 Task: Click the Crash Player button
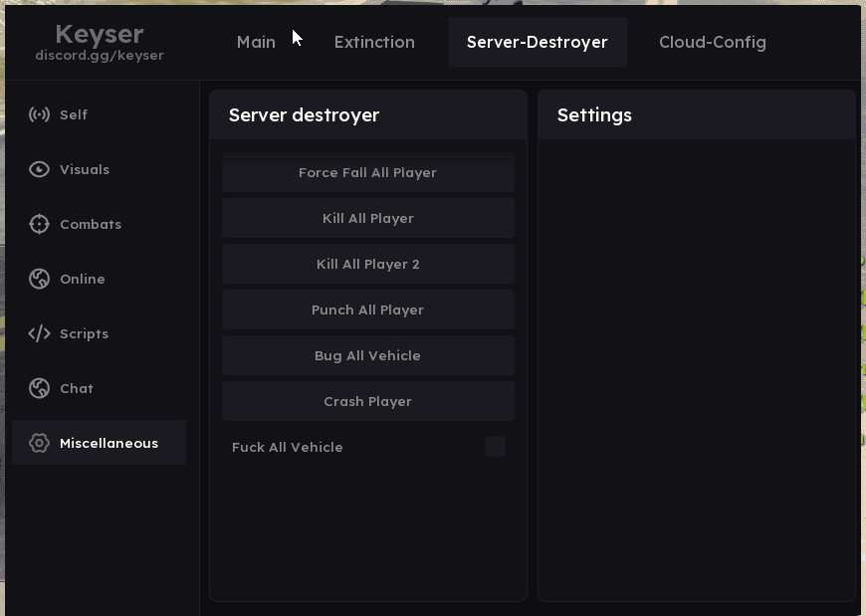coord(367,401)
